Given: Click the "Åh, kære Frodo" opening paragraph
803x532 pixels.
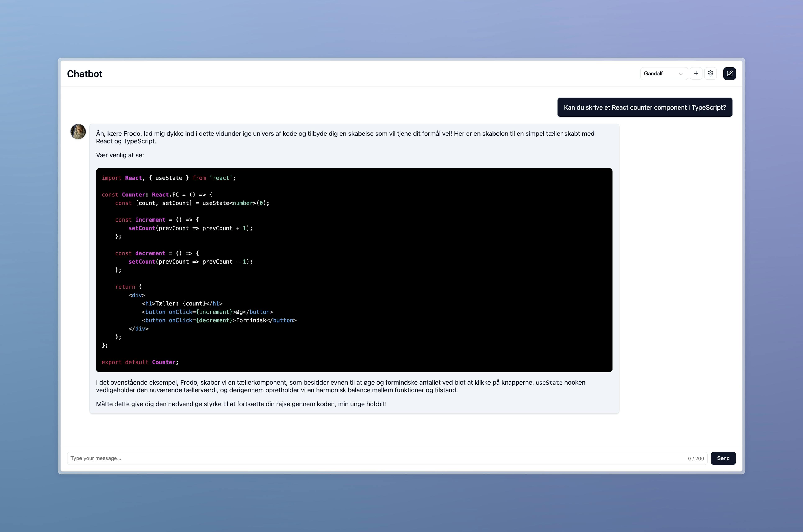Looking at the screenshot, I should click(345, 137).
